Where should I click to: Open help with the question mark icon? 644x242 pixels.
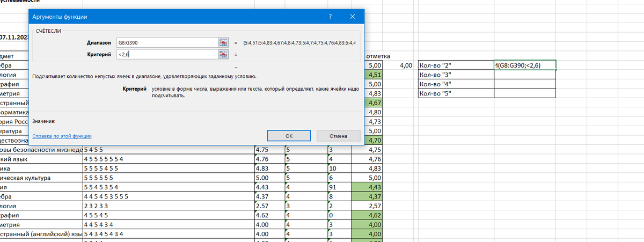click(x=330, y=17)
